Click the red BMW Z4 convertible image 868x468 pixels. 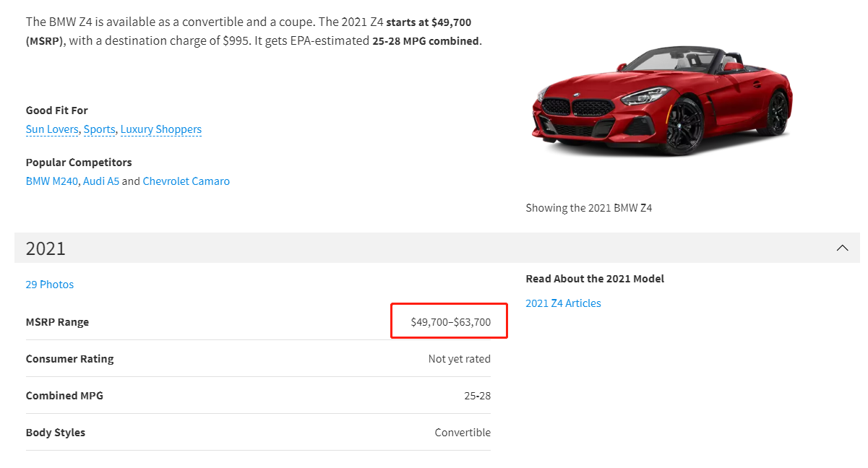click(x=661, y=103)
